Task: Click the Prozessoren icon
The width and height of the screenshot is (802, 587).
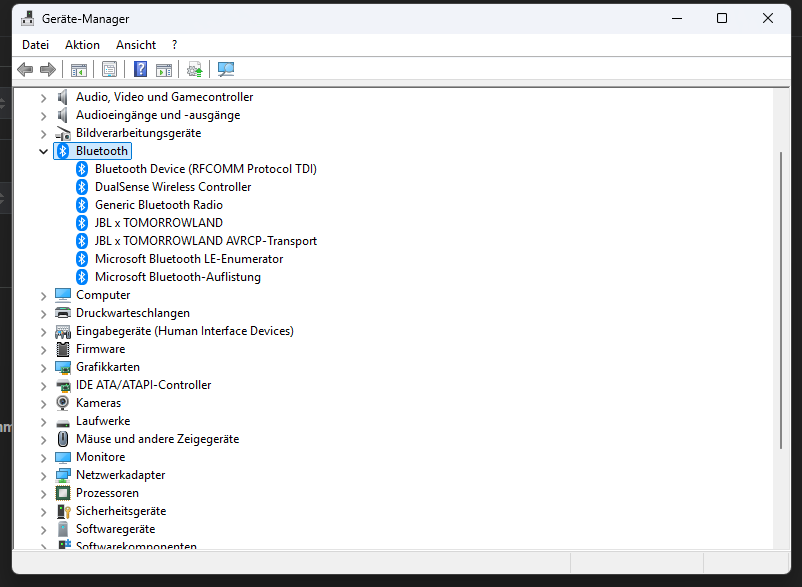Action: (62, 493)
